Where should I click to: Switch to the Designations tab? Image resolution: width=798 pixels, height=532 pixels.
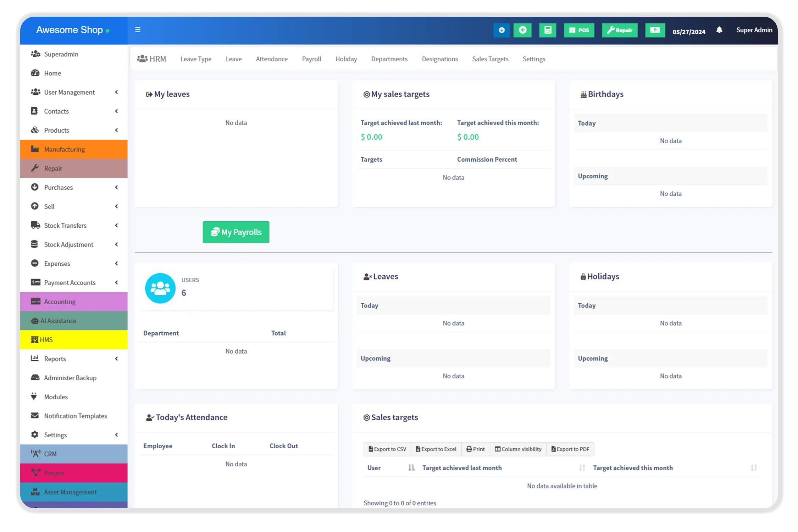click(x=440, y=59)
